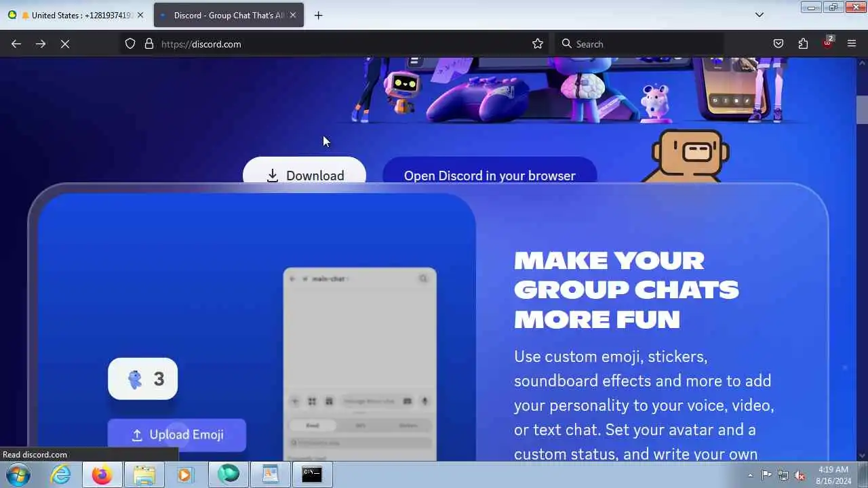Launch Internet Explorer from taskbar
This screenshot has height=488, width=868.
(61, 474)
